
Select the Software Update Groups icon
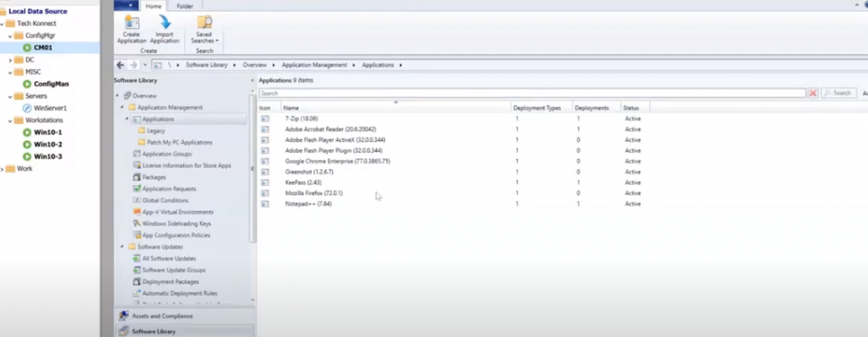[x=137, y=271]
